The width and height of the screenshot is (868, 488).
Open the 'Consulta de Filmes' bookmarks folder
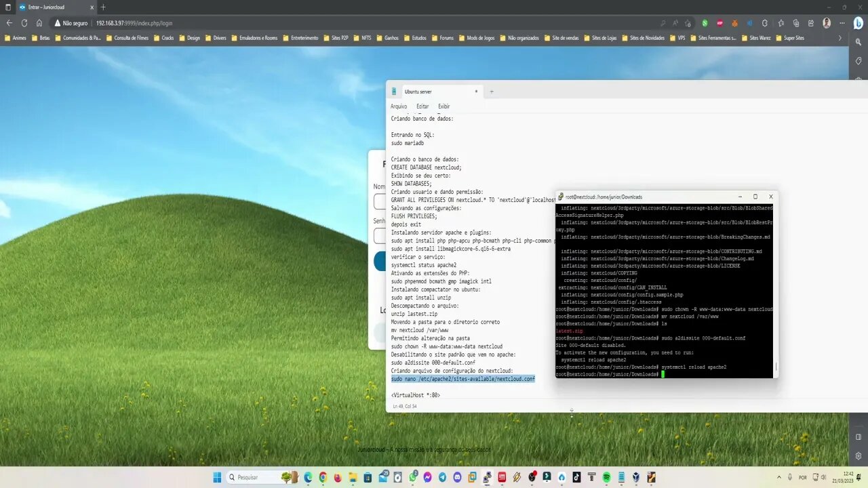pyautogui.click(x=127, y=38)
